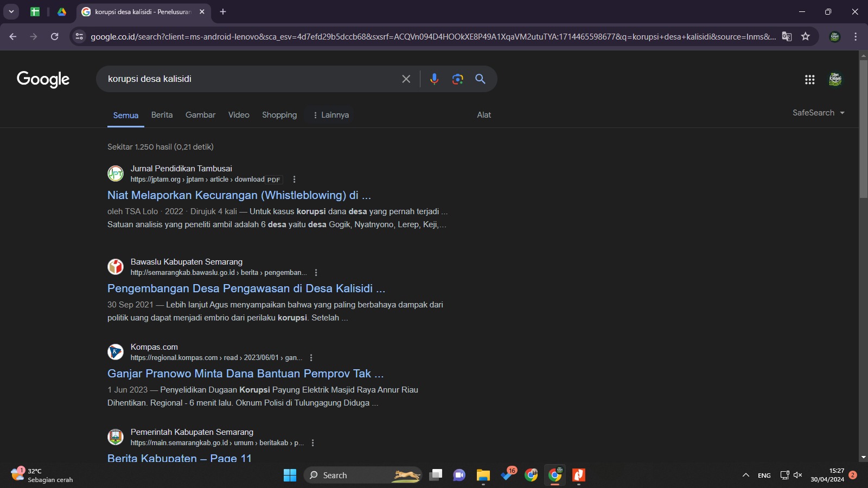Image resolution: width=868 pixels, height=488 pixels.
Task: Expand SafeSearch dropdown
Action: pyautogui.click(x=819, y=113)
